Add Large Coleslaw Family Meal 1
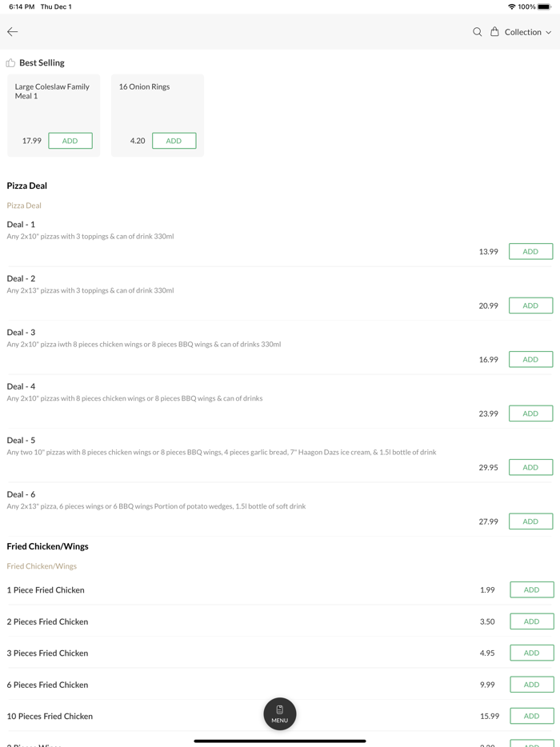This screenshot has height=747, width=560. [70, 141]
